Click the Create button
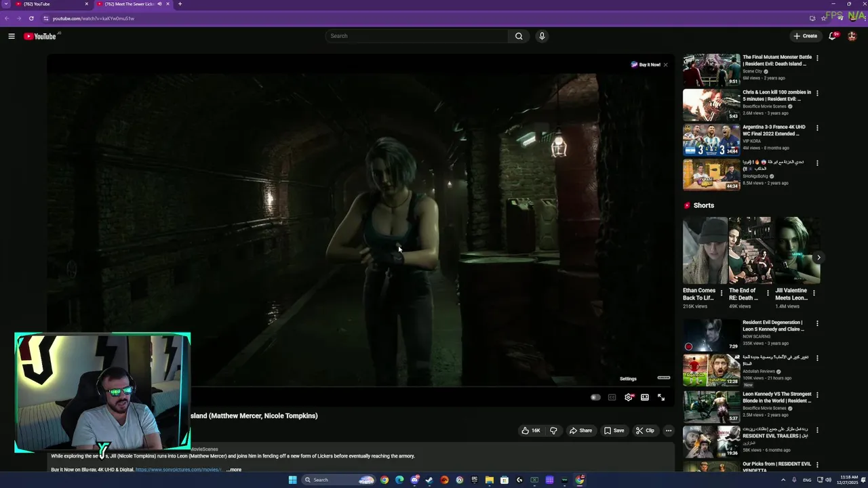Screen dimensions: 868x488 tap(806, 36)
